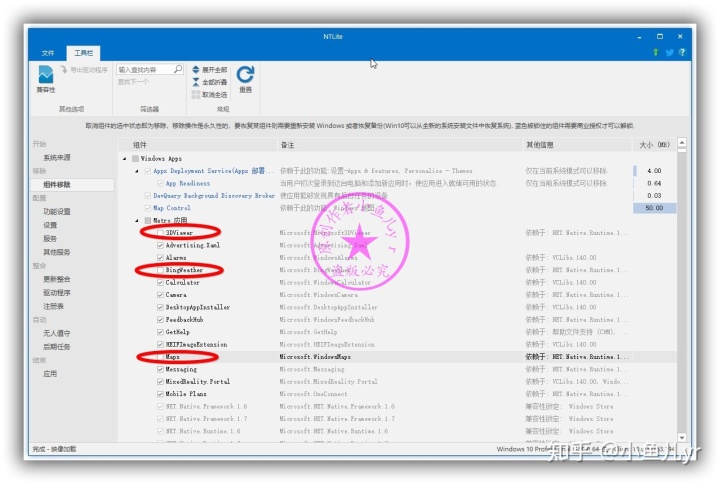Screen dimensions: 720x484
Task: Uncheck the GetHelp checkbox
Action: pyautogui.click(x=160, y=332)
